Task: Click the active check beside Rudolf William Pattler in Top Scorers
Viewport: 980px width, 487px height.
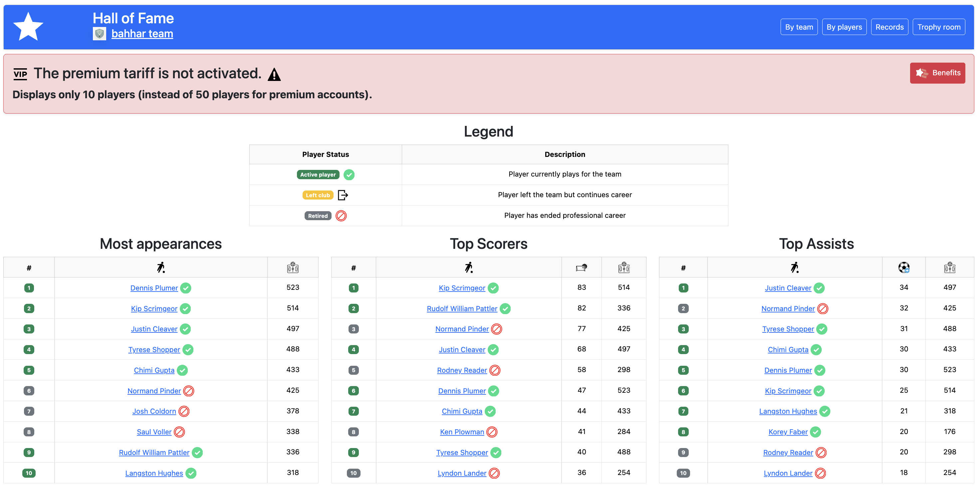Action: [505, 308]
